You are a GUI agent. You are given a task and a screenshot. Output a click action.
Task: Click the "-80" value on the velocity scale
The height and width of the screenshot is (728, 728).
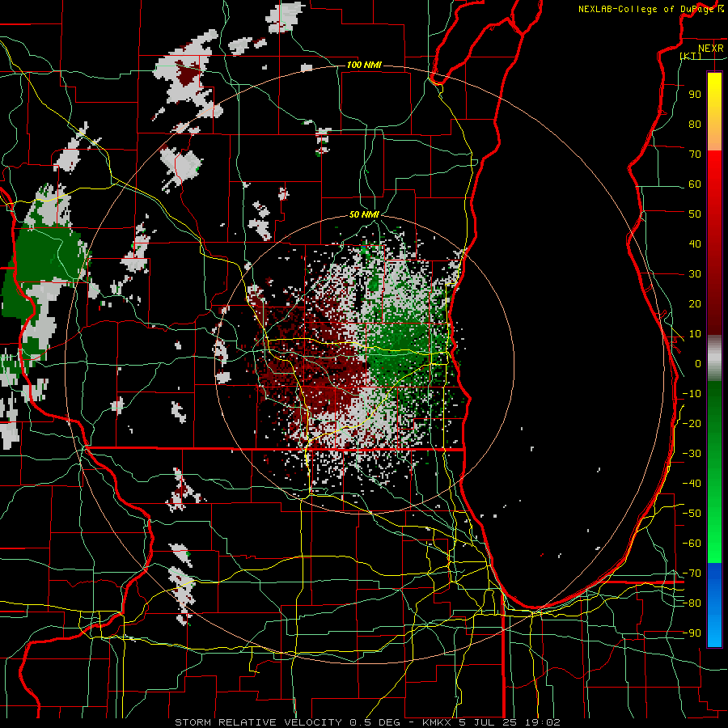692,603
